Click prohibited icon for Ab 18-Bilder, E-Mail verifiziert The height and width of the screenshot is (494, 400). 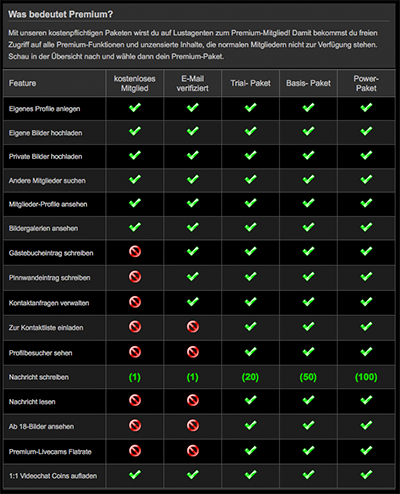pos(193,425)
